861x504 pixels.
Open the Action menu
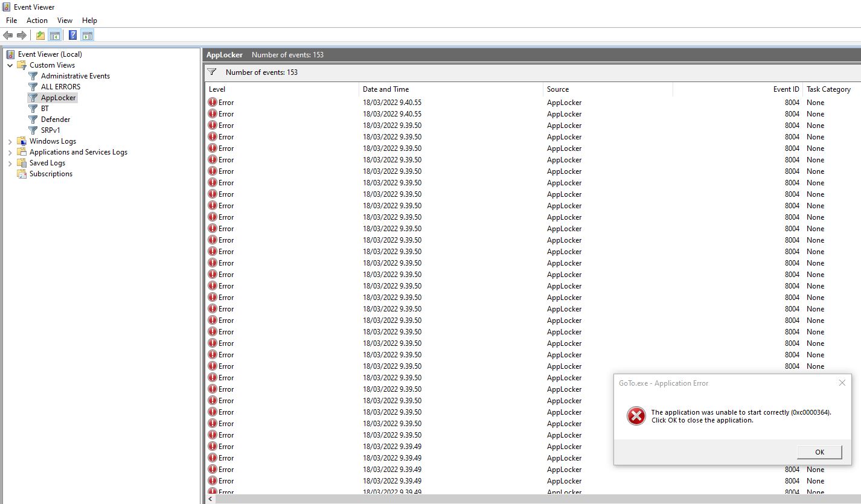[37, 21]
